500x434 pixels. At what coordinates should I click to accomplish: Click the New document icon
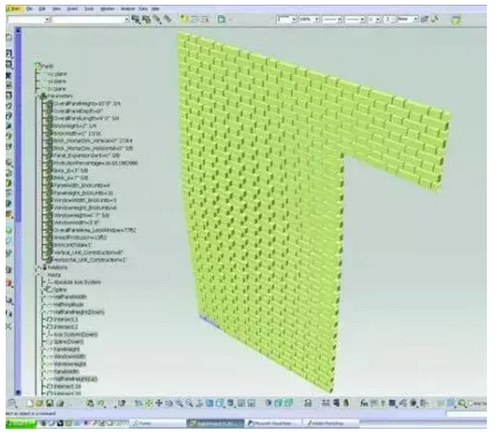(x=30, y=404)
